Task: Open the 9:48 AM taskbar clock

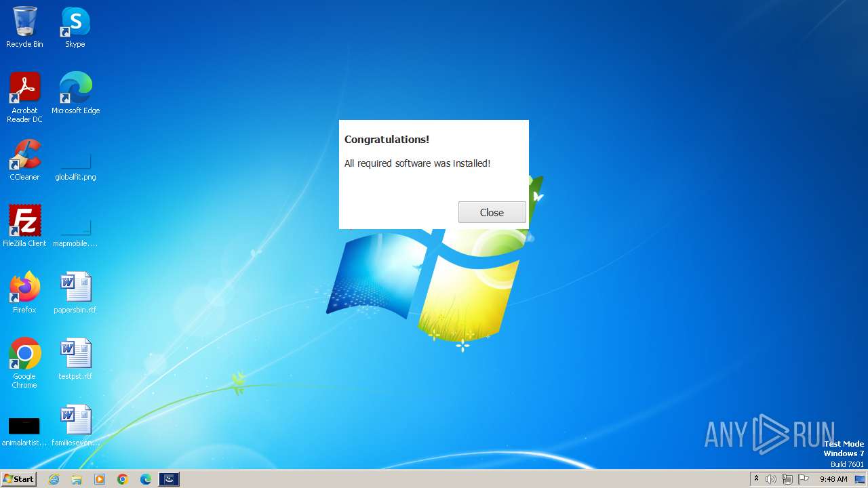Action: click(833, 479)
